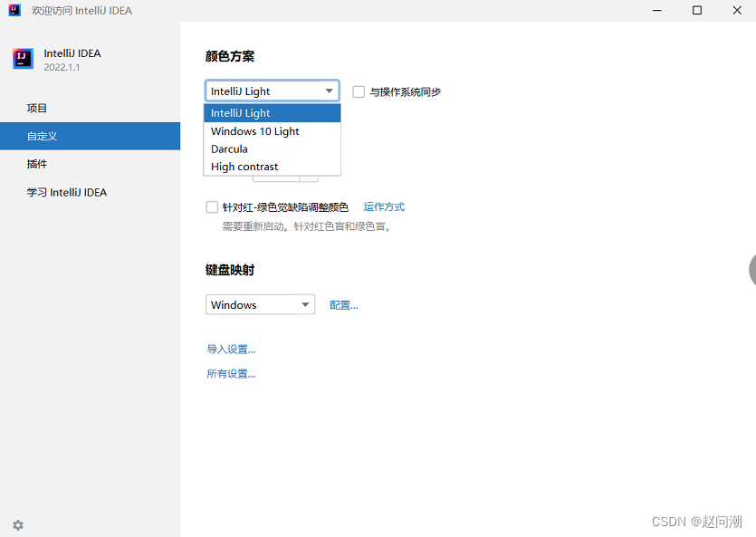This screenshot has width=756, height=537.
Task: Collapse the 颜色方案 combo box showing IntelliJ Light
Action: (x=272, y=91)
